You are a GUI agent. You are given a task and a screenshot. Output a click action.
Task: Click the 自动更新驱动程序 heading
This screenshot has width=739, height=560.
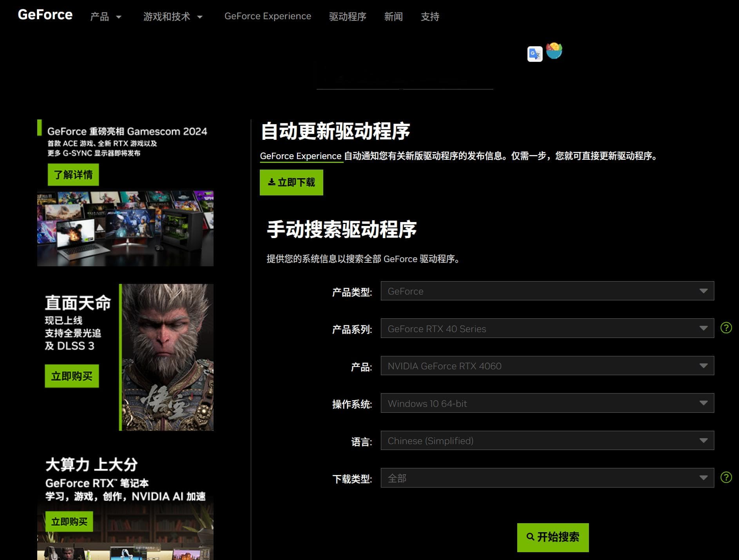click(335, 131)
